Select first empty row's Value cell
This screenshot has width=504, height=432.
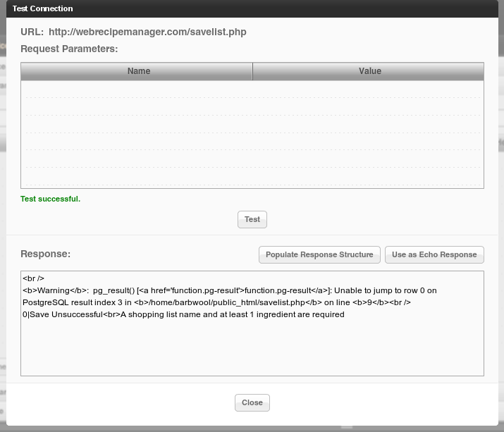click(369, 89)
